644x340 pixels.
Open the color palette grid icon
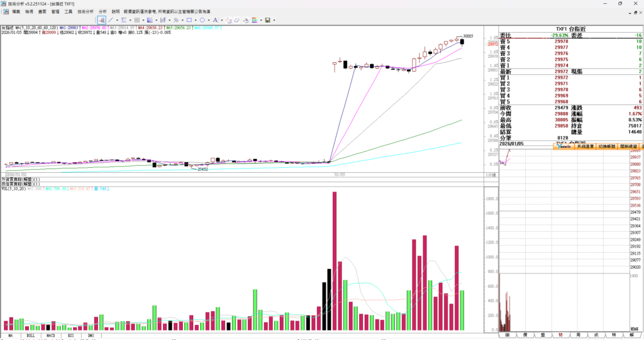click(x=255, y=20)
